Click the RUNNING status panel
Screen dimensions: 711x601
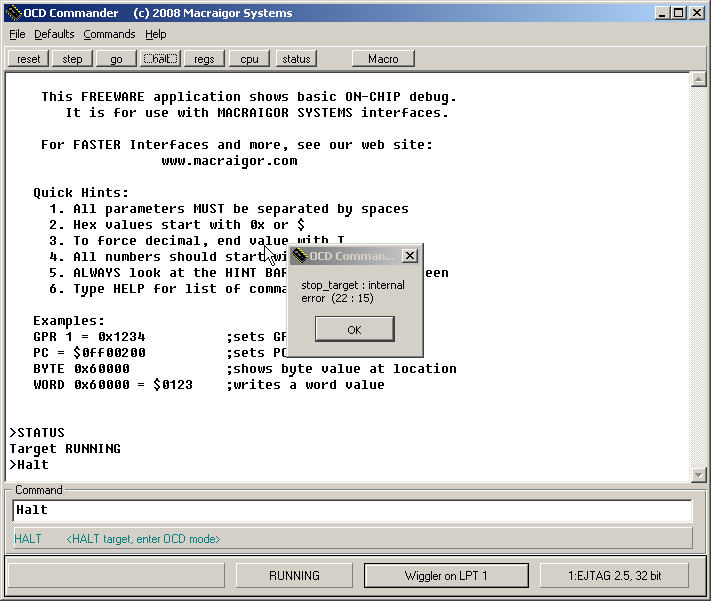click(x=294, y=576)
